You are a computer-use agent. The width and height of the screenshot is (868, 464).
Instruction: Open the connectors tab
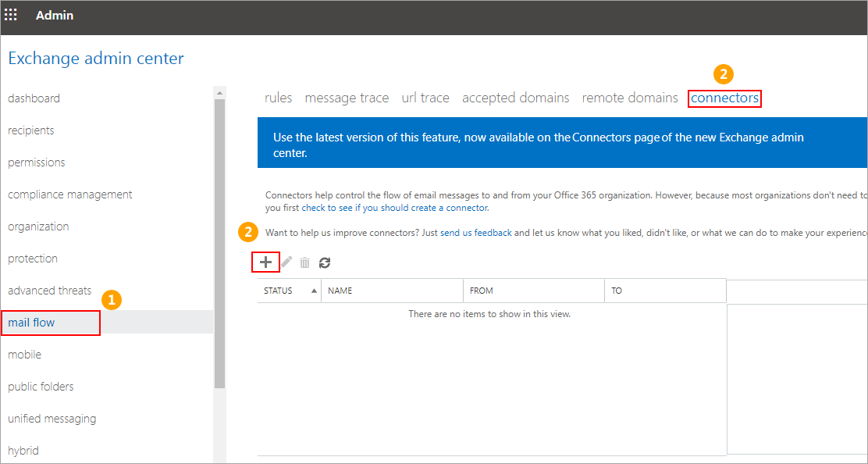[x=724, y=98]
